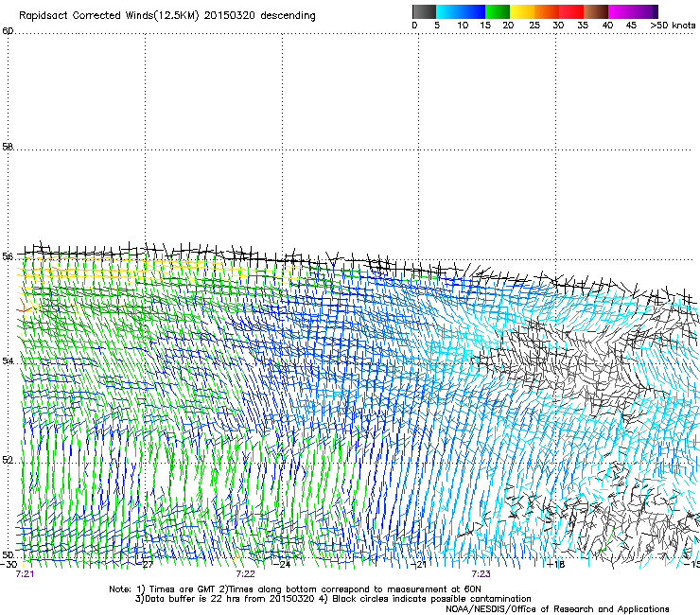
Task: Click the green 15-20 knots color band
Action: click(498, 11)
